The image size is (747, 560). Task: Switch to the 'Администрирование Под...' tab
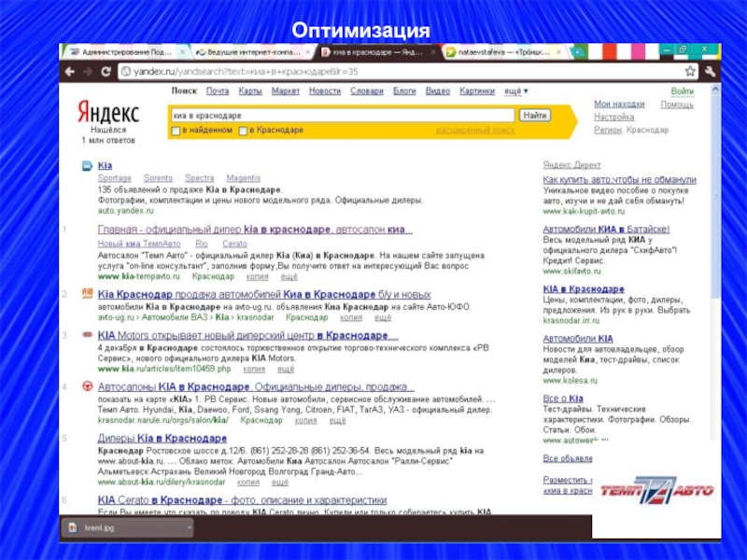(x=125, y=52)
